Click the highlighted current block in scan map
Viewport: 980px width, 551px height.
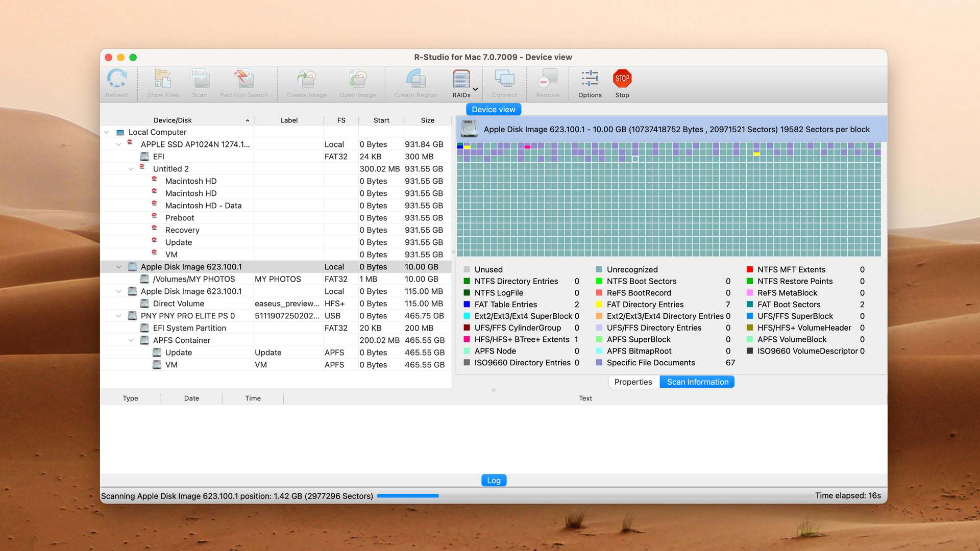[635, 159]
